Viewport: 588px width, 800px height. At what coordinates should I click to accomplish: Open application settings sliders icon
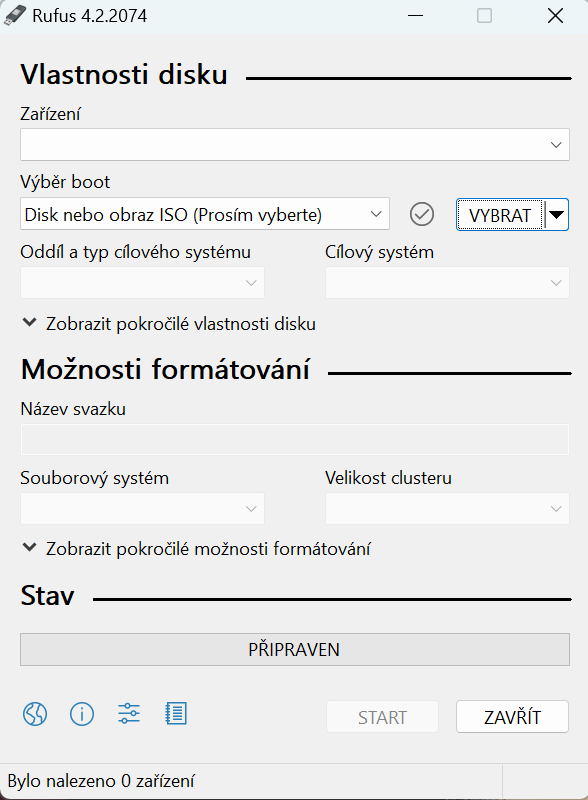click(x=129, y=713)
